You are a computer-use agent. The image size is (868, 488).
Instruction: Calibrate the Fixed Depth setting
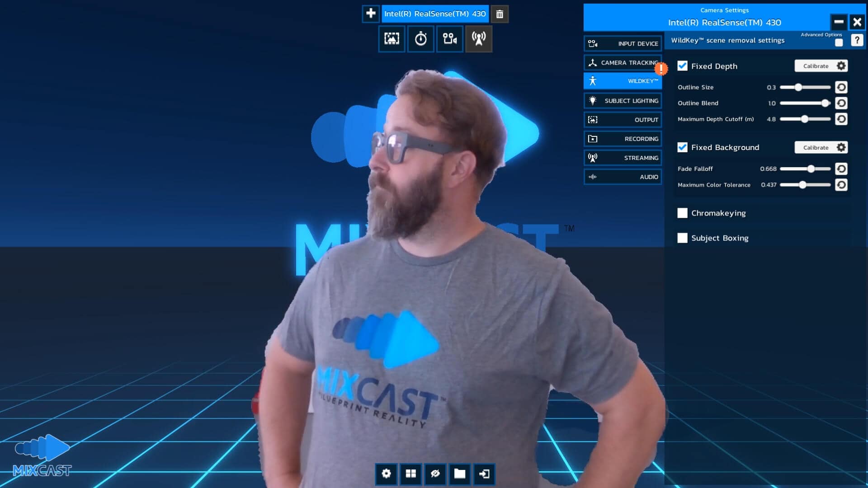(x=816, y=66)
